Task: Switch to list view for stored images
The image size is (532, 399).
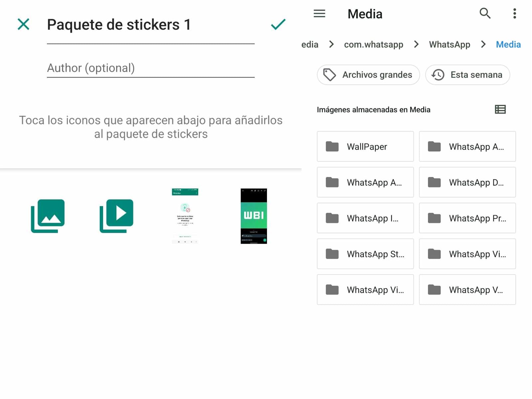Action: pyautogui.click(x=500, y=109)
